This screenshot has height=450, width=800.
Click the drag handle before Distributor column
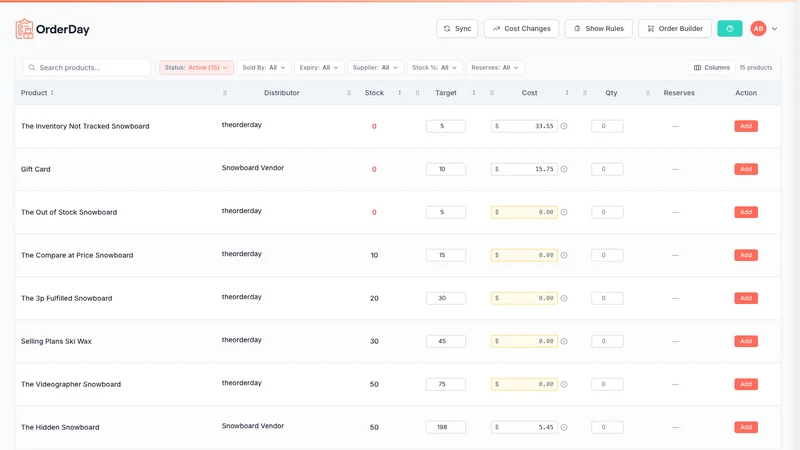[225, 93]
